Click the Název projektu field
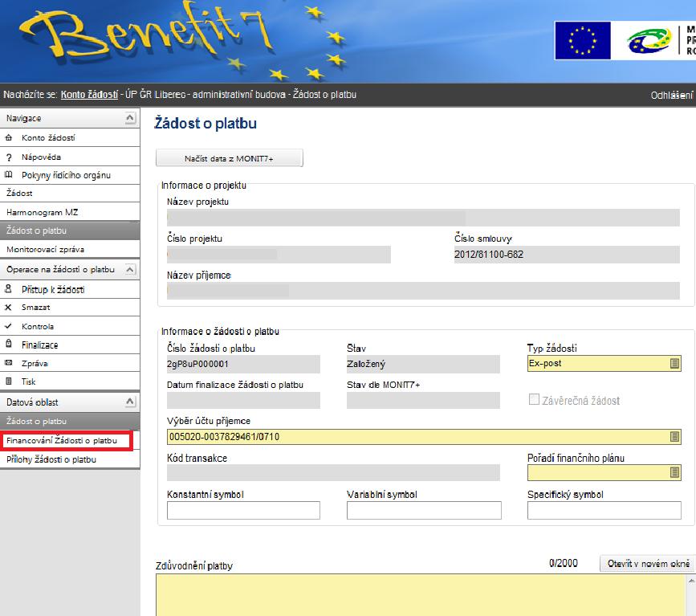Image resolution: width=696 pixels, height=616 pixels. coord(423,218)
